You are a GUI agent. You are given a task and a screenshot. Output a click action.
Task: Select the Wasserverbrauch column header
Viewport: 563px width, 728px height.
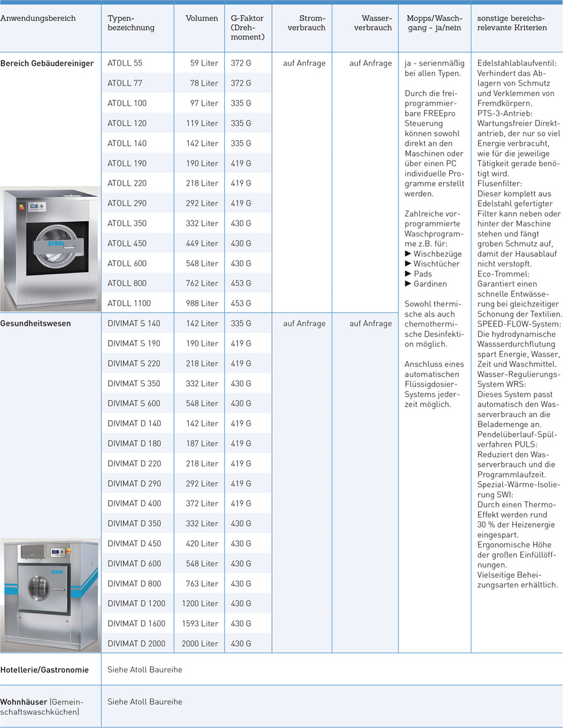point(373,23)
